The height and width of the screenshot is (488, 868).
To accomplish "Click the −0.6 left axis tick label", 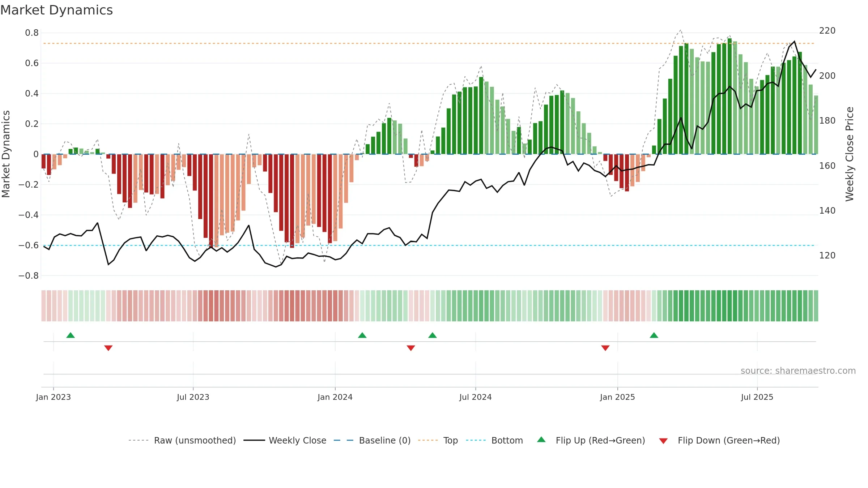I will (x=29, y=245).
